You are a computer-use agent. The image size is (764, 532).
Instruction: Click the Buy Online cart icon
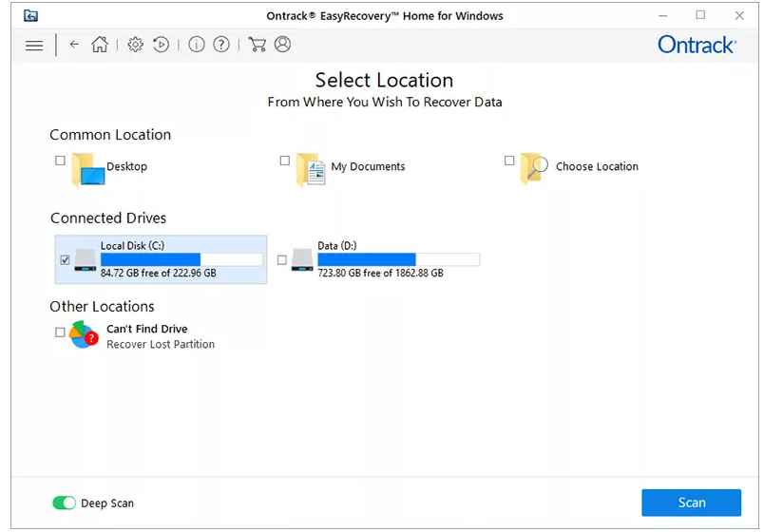[x=257, y=45]
